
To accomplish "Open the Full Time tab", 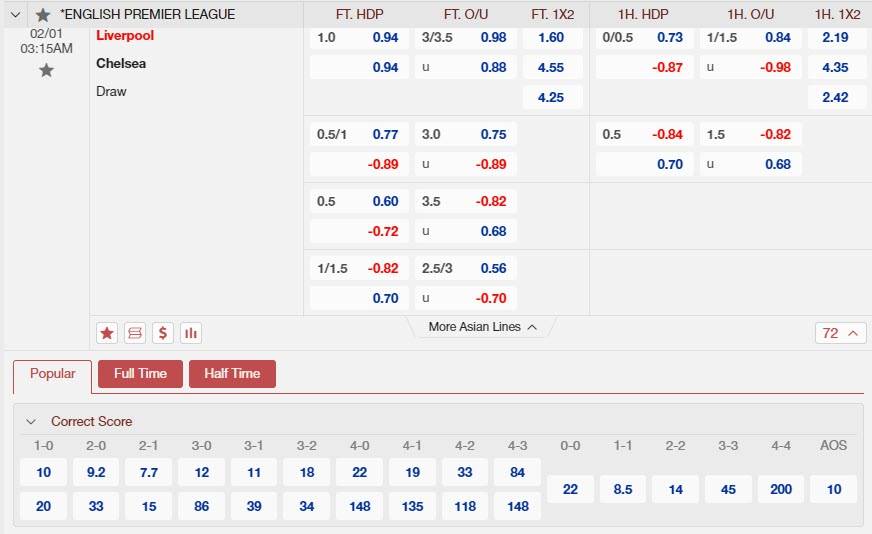I will point(140,374).
